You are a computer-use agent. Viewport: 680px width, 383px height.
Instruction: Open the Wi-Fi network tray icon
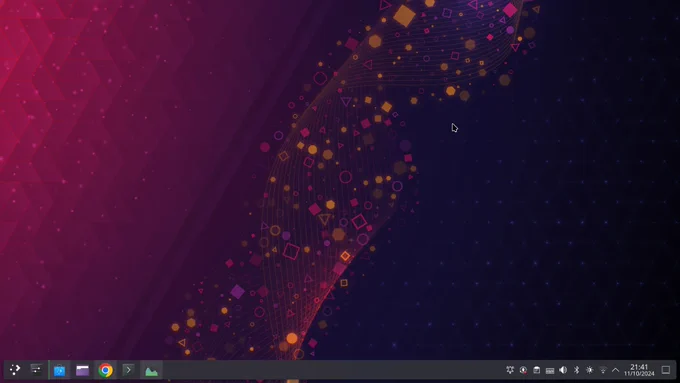click(x=603, y=370)
